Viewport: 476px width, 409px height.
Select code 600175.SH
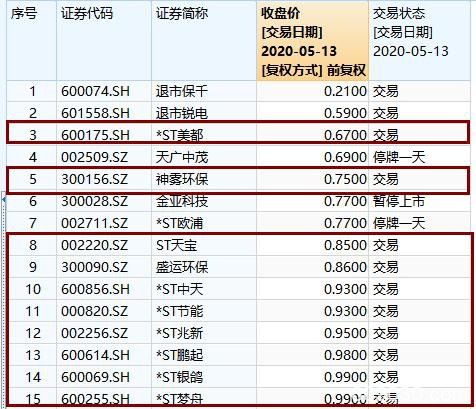(x=95, y=135)
